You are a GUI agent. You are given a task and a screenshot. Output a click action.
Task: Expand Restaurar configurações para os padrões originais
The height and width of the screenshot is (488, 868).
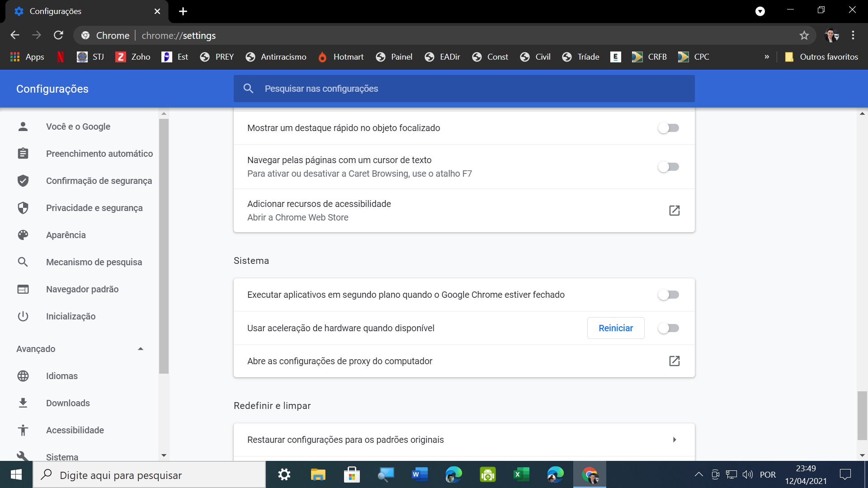pos(464,440)
